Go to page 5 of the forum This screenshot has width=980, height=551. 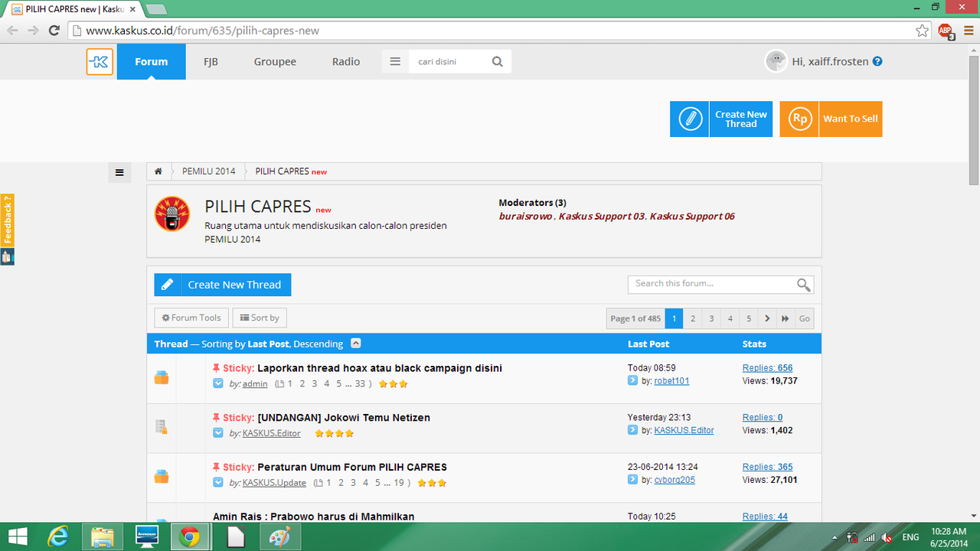click(749, 318)
